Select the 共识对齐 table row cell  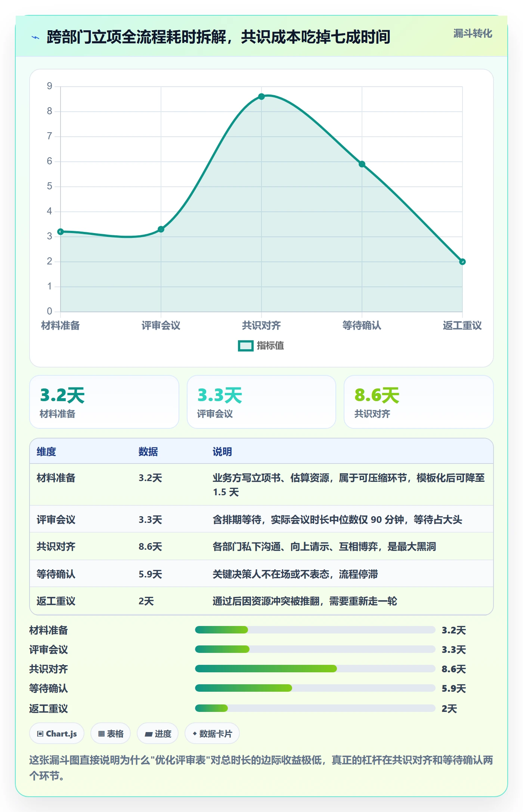[x=56, y=546]
